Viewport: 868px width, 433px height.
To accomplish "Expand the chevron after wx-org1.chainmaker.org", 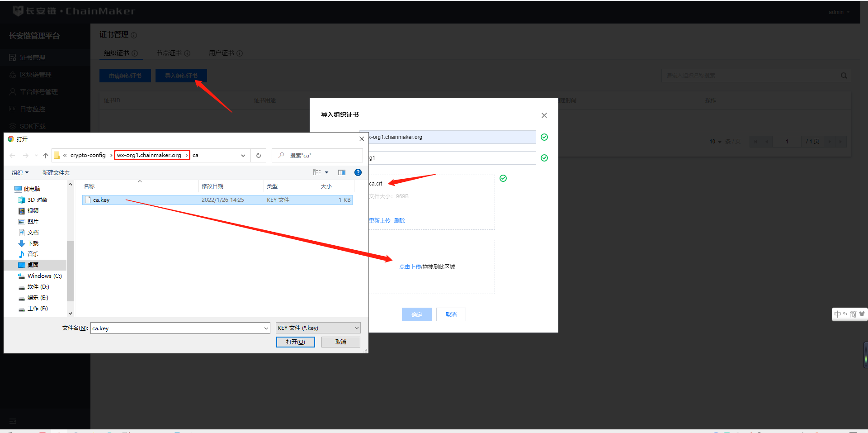I will [186, 155].
